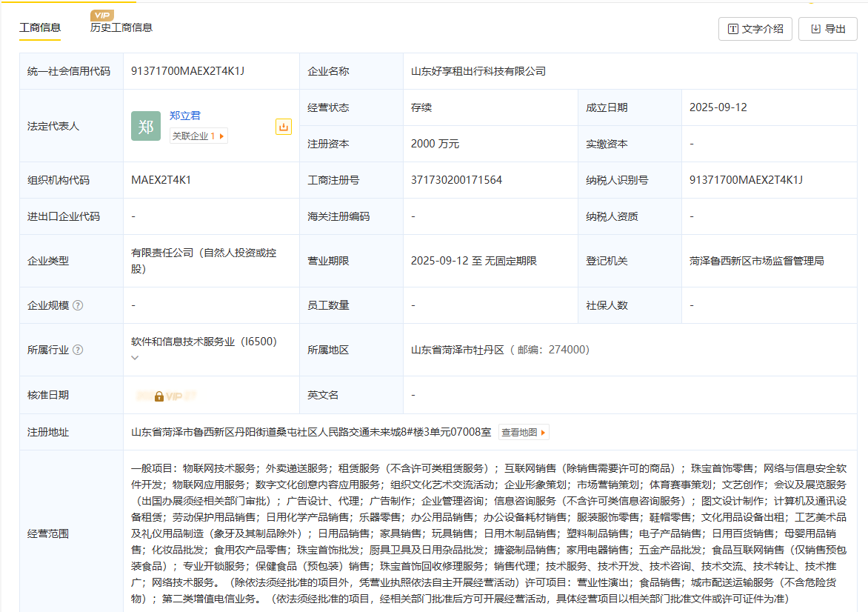
Task: Click the help icon next to 所属行业
Action: (x=78, y=350)
